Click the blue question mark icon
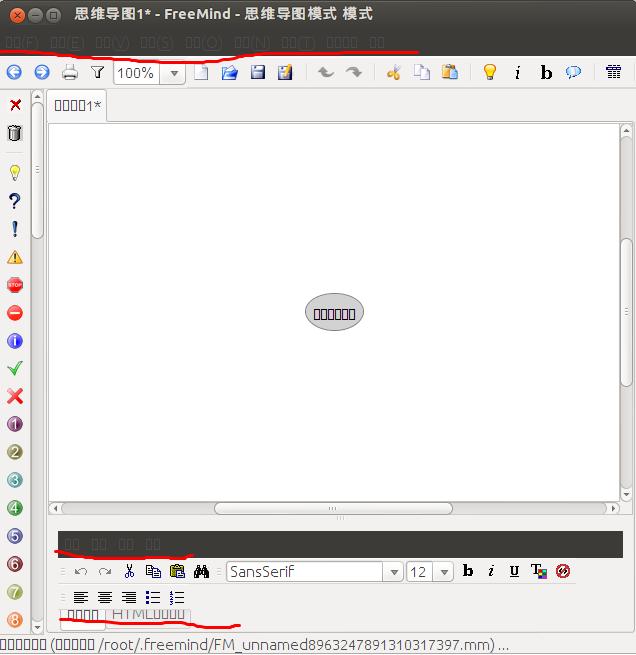636x655 pixels. click(14, 201)
